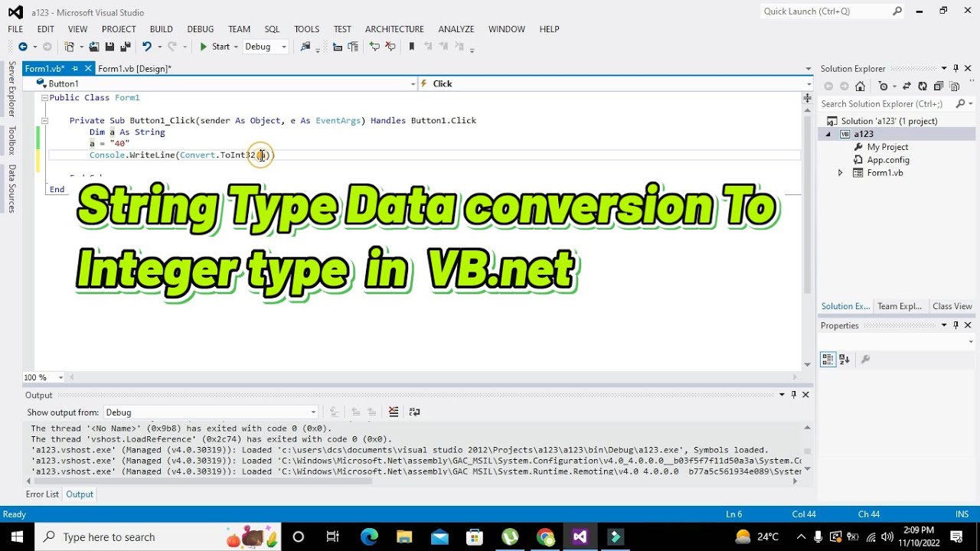
Task: Collapse the Public Class Form1 outline
Action: click(x=44, y=98)
